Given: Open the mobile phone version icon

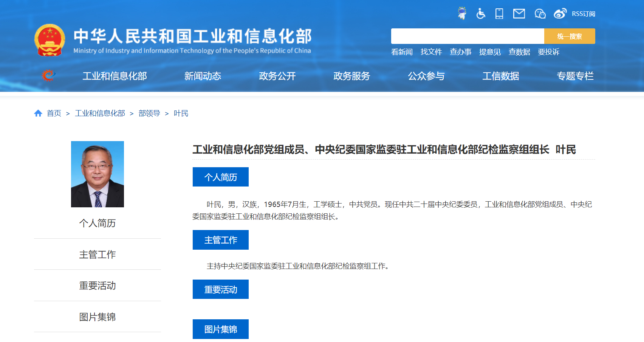Looking at the screenshot, I should point(499,14).
